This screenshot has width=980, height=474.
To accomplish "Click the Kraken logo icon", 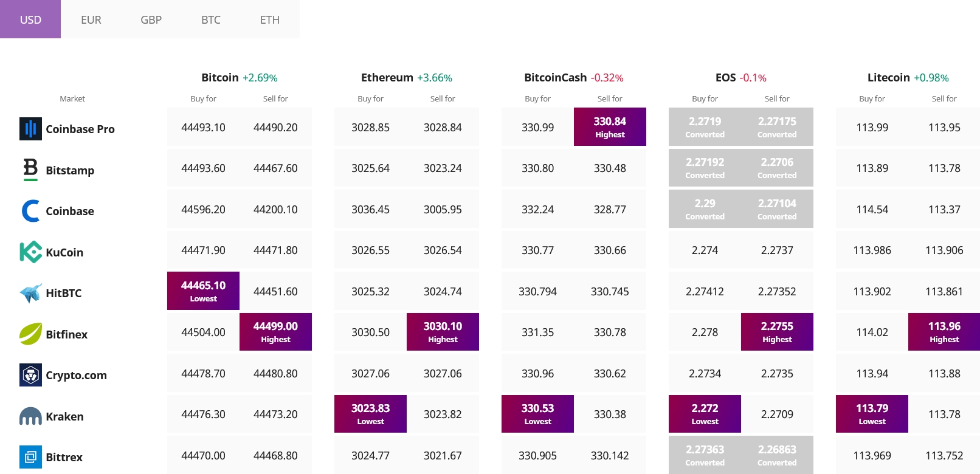I will [30, 416].
